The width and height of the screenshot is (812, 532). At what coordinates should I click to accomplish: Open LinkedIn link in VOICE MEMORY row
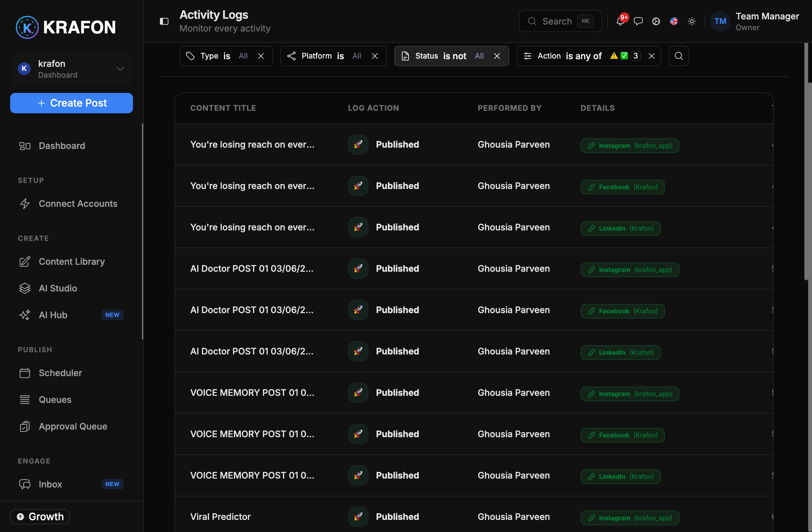(x=620, y=476)
